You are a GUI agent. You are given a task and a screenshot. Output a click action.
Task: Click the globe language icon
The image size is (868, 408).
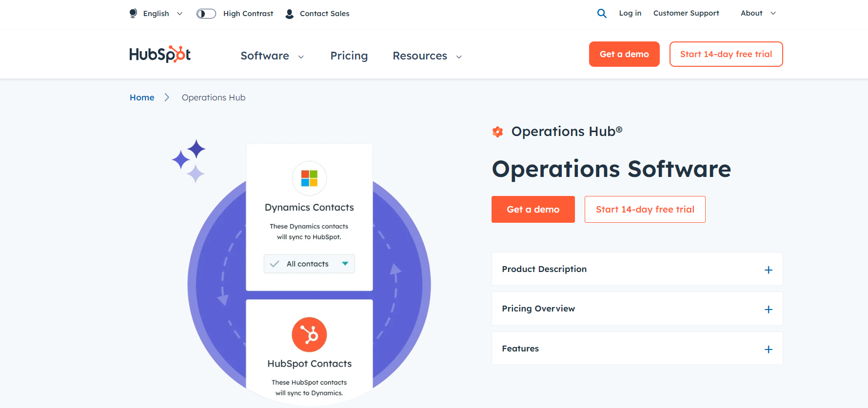pos(133,13)
